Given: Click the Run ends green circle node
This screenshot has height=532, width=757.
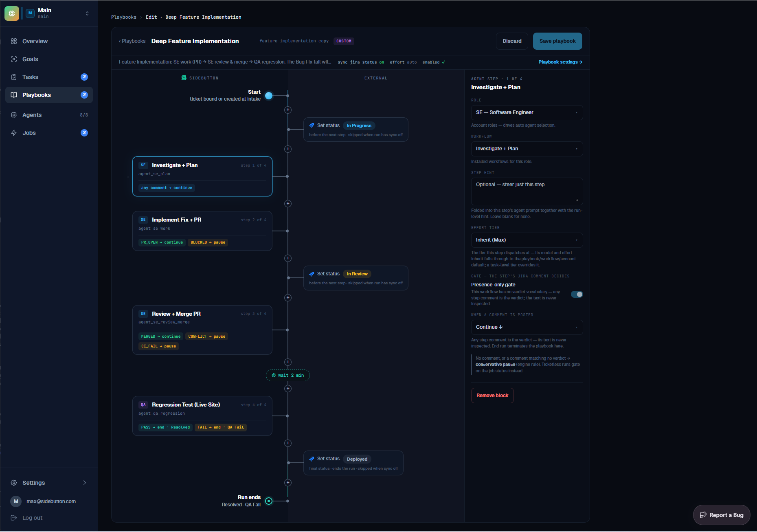Looking at the screenshot, I should pos(269,501).
